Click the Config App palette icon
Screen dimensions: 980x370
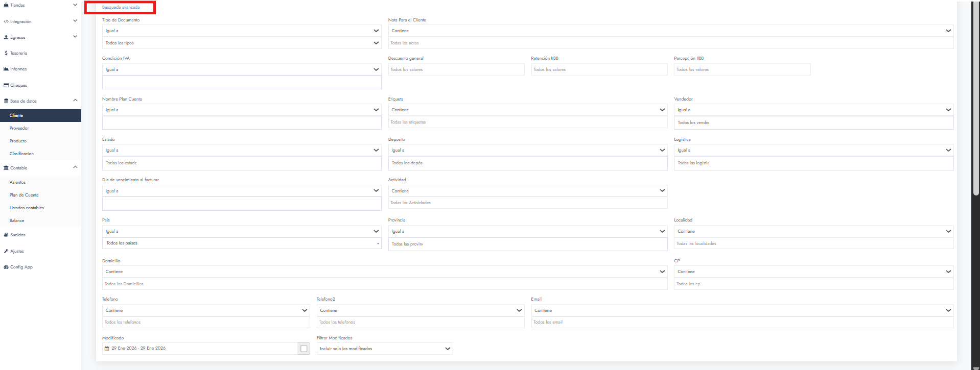pos(6,267)
